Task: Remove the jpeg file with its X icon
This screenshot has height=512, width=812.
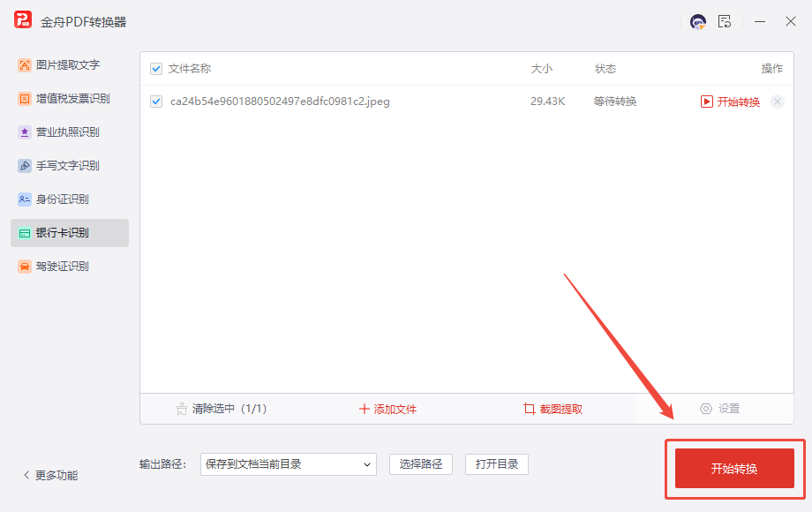Action: click(778, 102)
